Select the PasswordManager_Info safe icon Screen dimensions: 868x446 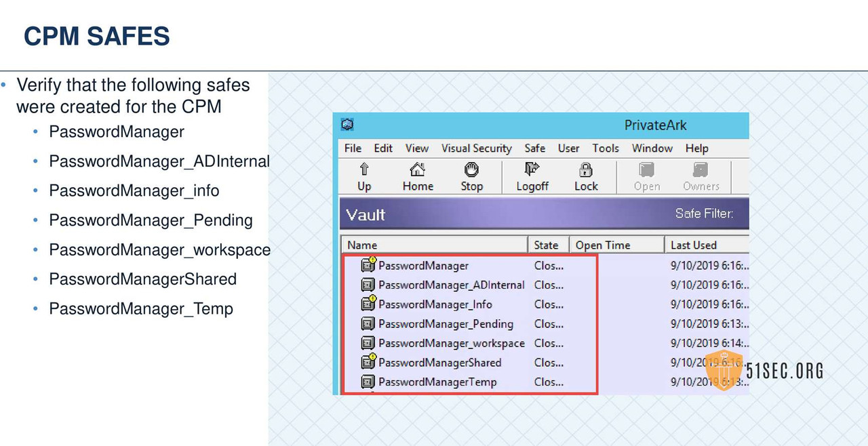click(x=368, y=304)
